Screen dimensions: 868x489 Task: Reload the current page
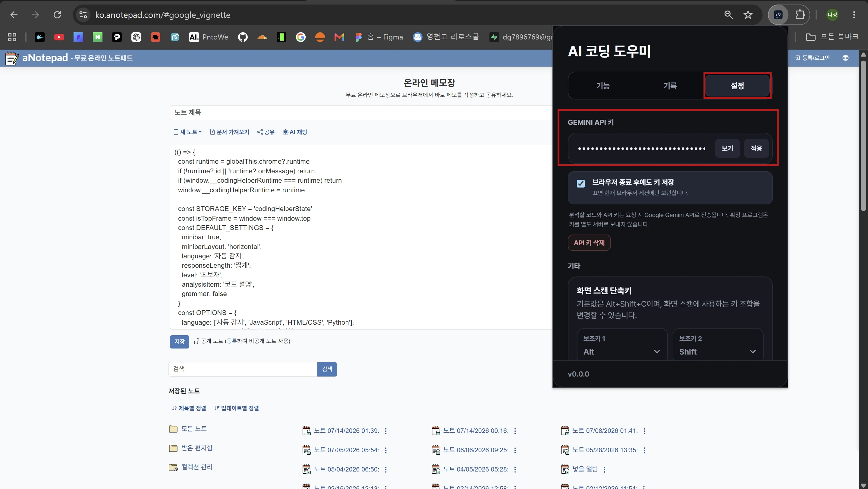point(57,15)
